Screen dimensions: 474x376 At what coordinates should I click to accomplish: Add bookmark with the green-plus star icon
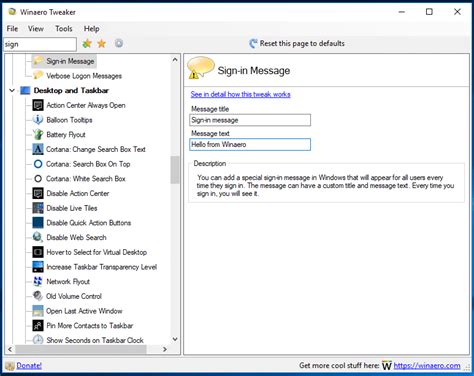click(x=87, y=43)
